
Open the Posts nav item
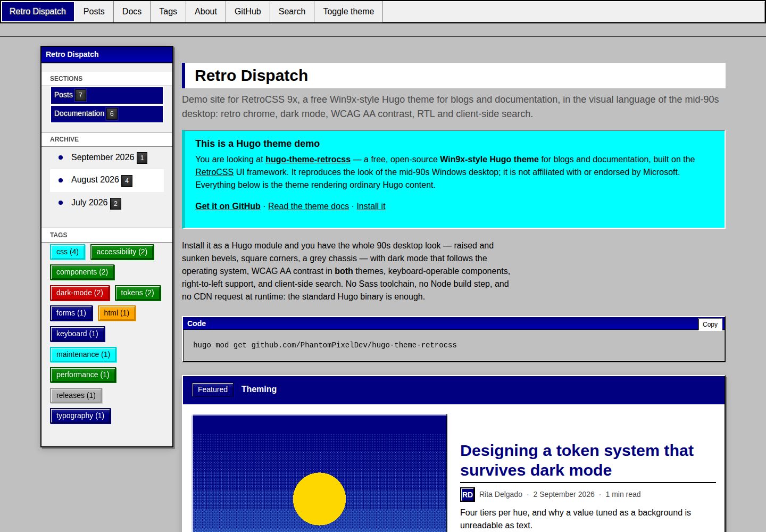[x=94, y=11]
